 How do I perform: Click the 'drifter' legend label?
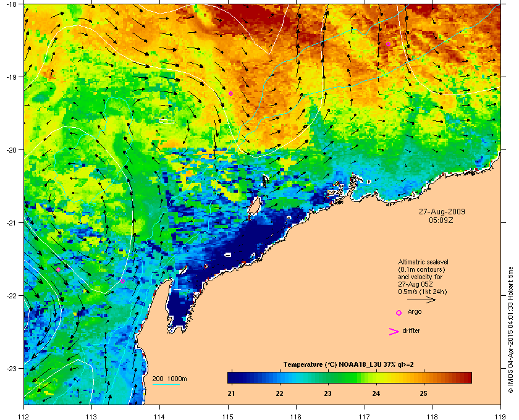(x=411, y=330)
